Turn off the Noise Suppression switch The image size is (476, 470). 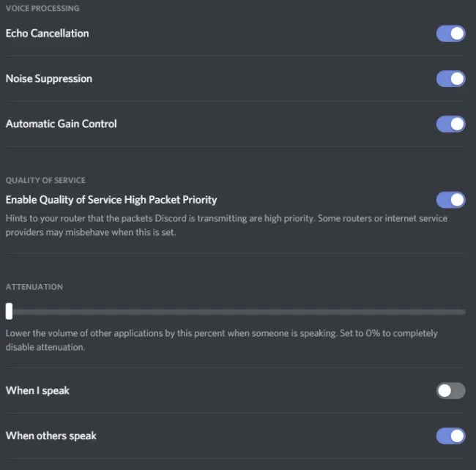(450, 79)
